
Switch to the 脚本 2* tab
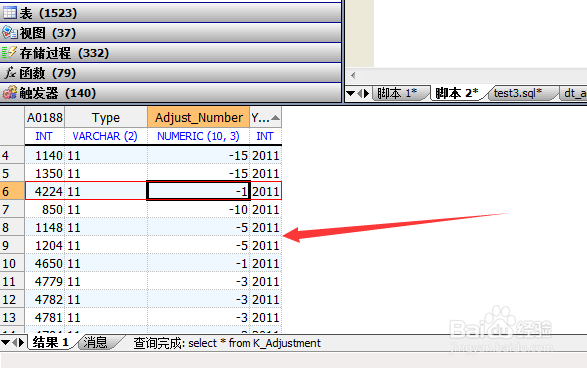click(x=457, y=93)
